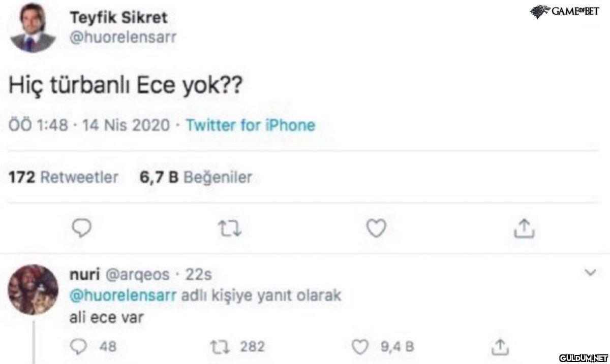
Task: Click the Teyfik Sikret display name
Action: (118, 18)
